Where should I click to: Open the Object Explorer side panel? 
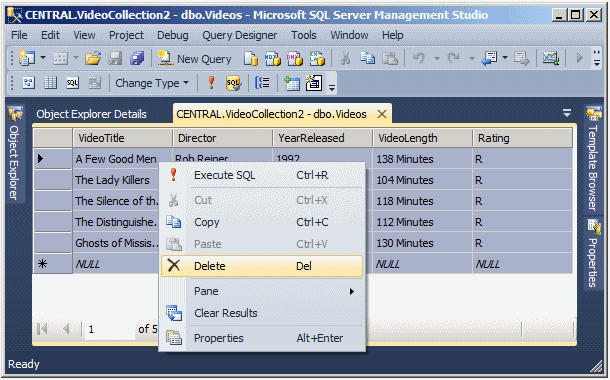(x=14, y=154)
